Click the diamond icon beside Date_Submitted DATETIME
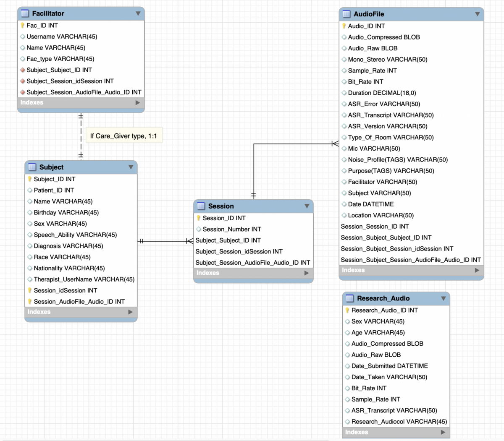 pyautogui.click(x=347, y=366)
